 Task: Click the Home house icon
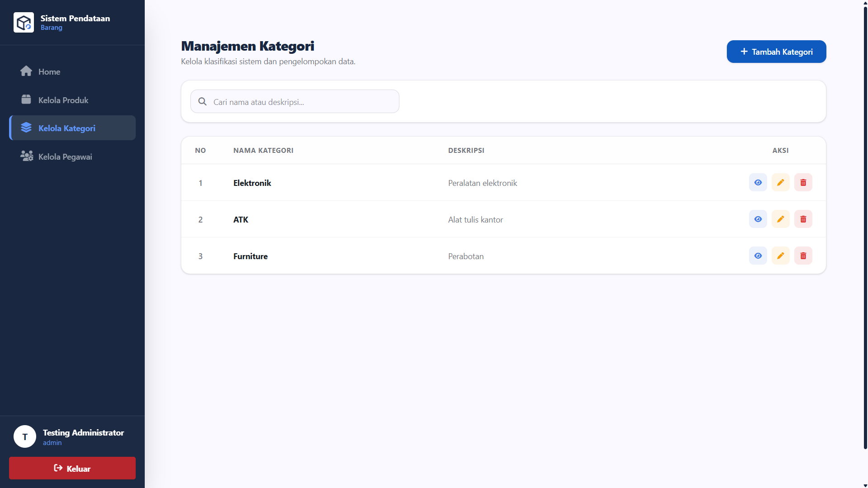[26, 71]
